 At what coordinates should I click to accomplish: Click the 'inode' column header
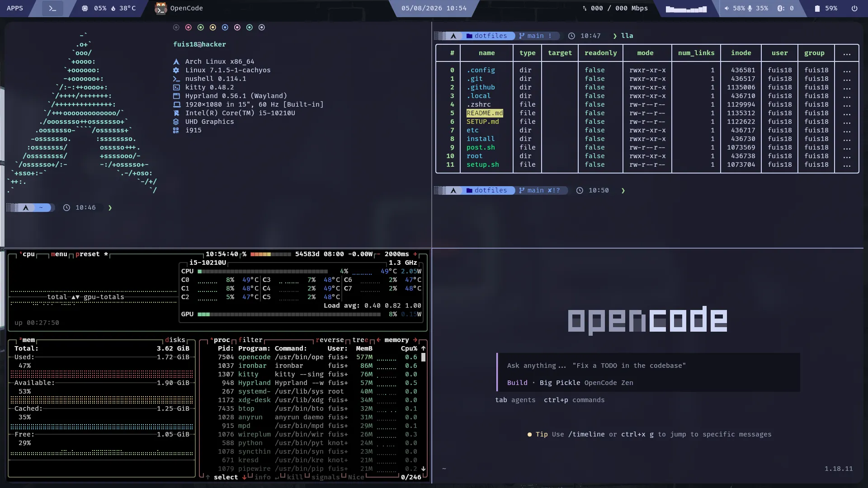741,53
